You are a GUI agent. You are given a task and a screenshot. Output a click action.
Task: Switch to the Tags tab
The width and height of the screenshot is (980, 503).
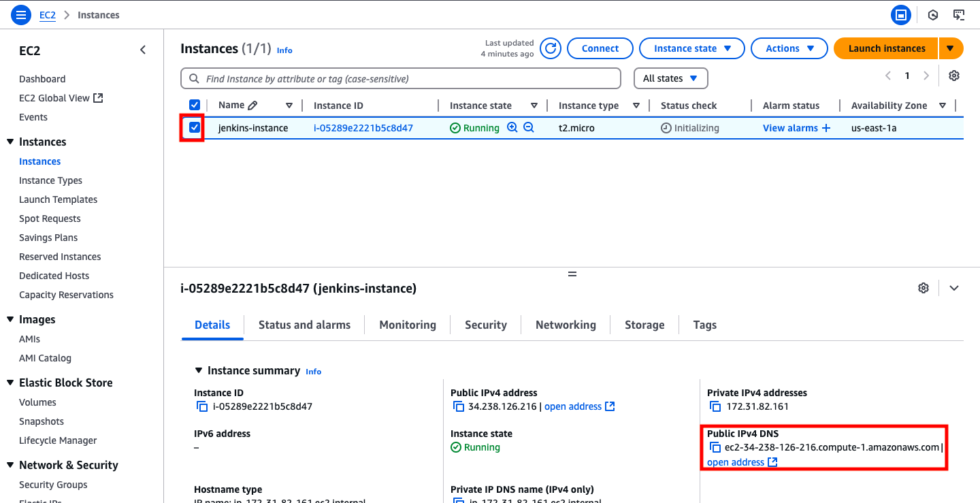click(x=705, y=325)
